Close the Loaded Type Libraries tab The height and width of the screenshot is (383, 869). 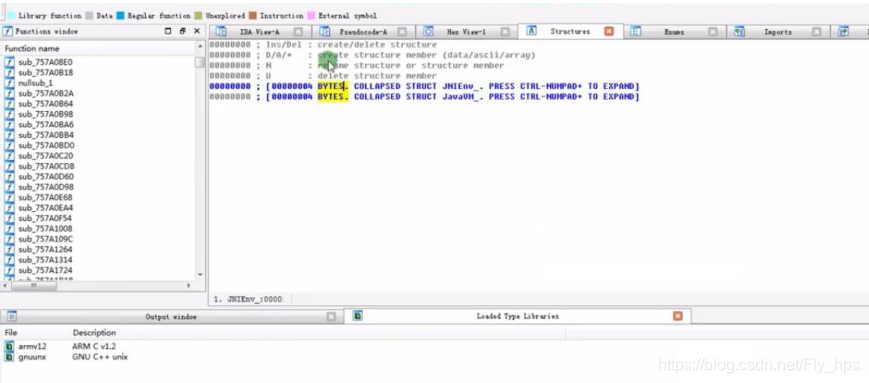(x=677, y=316)
